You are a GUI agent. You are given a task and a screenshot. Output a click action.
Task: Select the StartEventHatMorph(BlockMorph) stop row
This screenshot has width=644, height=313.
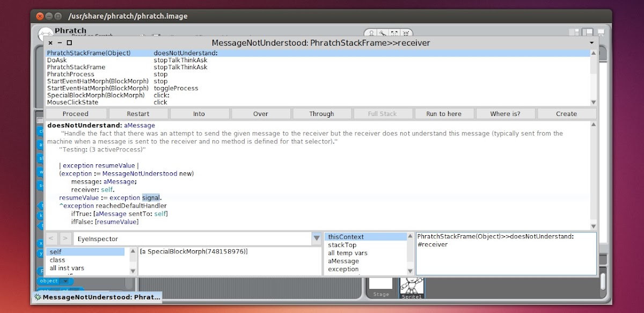tap(318, 81)
